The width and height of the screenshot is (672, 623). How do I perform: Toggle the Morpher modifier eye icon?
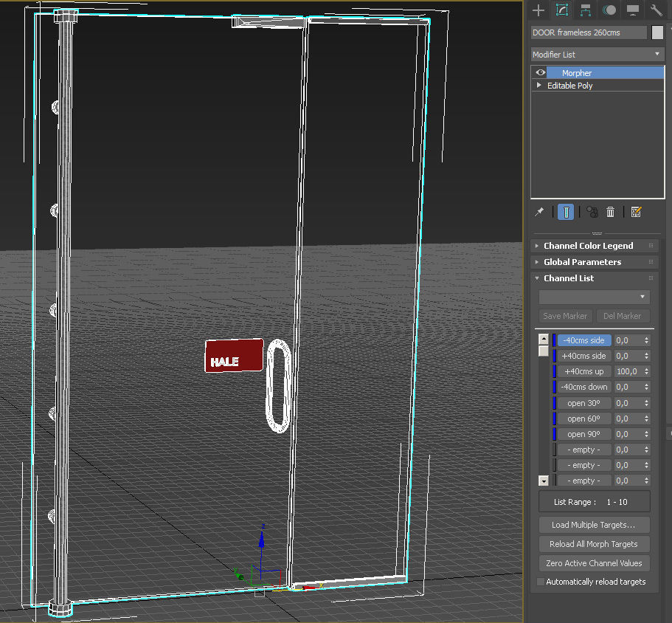pos(541,72)
